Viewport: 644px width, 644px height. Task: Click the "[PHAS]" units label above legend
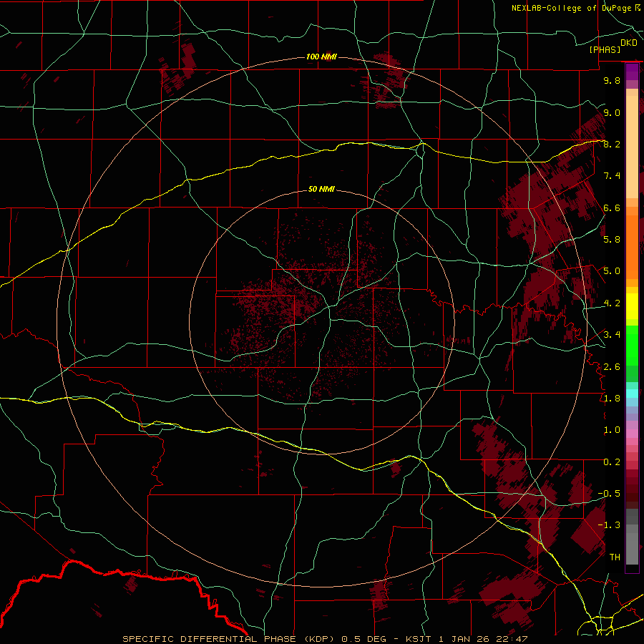(x=605, y=49)
